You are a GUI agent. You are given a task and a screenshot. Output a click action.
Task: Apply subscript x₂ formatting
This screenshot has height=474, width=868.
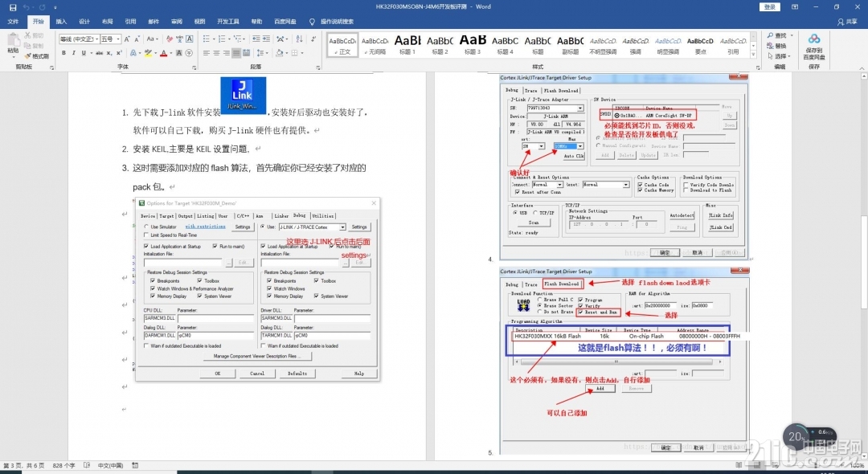tap(109, 53)
